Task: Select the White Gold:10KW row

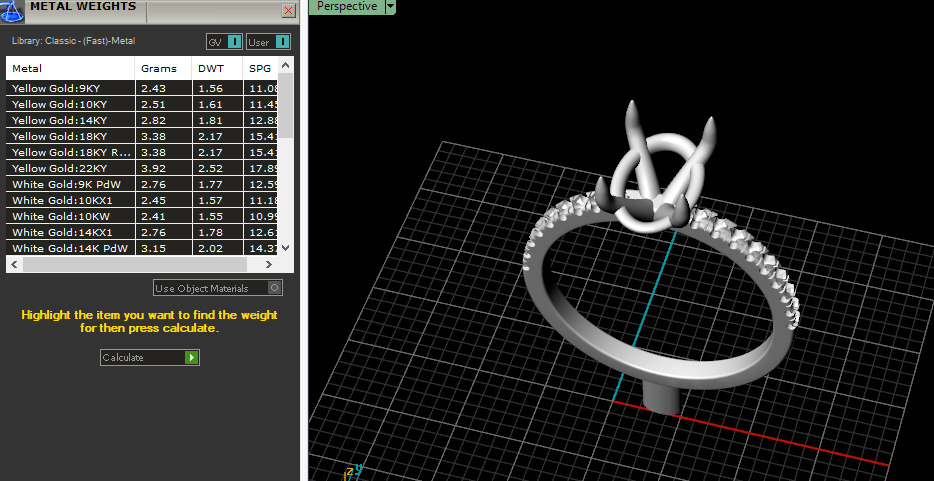Action: pyautogui.click(x=142, y=216)
